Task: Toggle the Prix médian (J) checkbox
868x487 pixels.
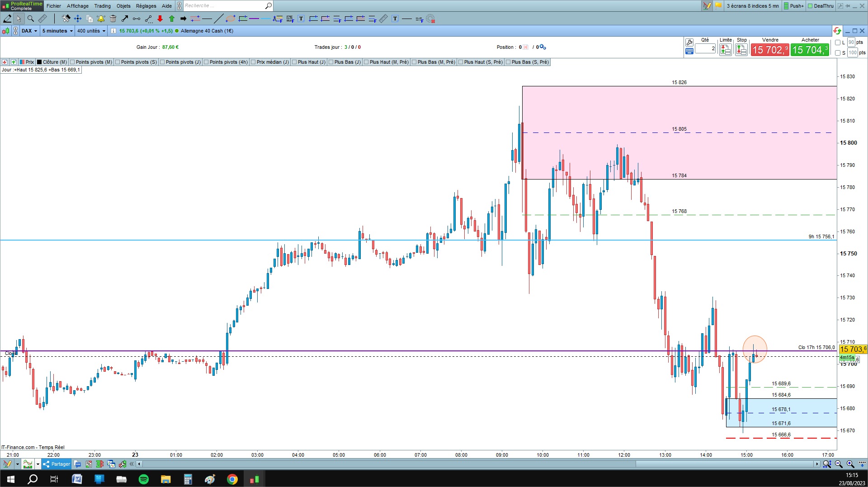Action: [x=253, y=62]
